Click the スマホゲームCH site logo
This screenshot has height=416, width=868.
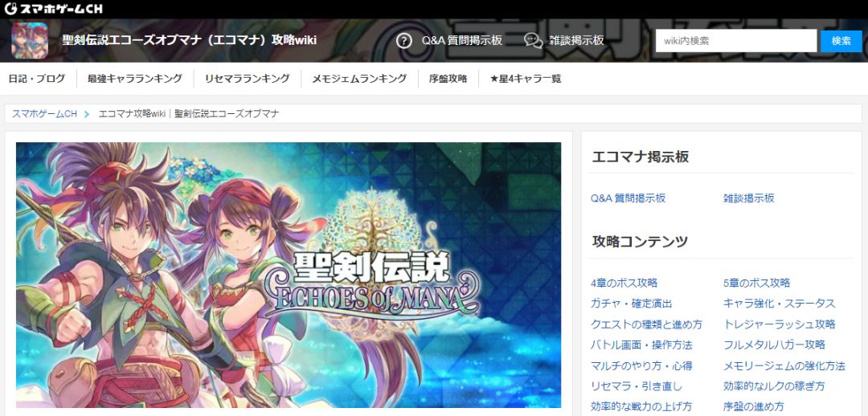(53, 9)
